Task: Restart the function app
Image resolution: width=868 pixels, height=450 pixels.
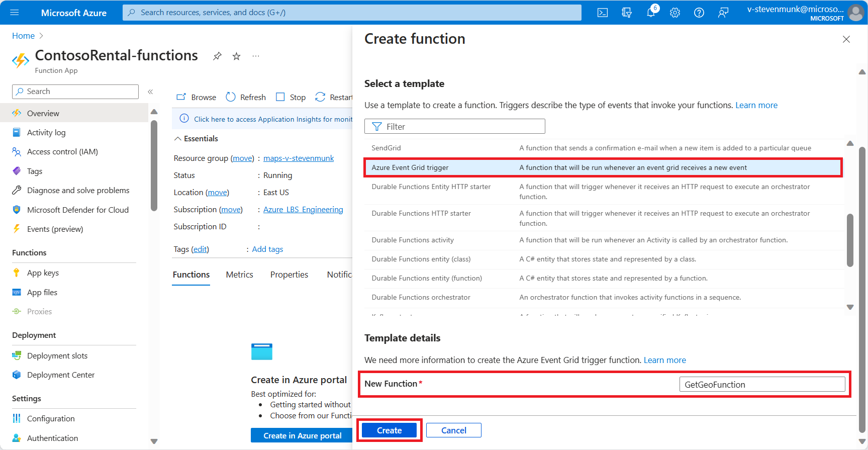Action: tap(334, 97)
